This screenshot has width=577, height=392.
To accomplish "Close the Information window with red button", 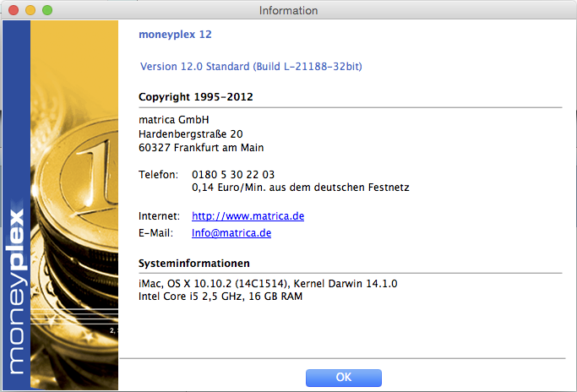I will point(14,10).
